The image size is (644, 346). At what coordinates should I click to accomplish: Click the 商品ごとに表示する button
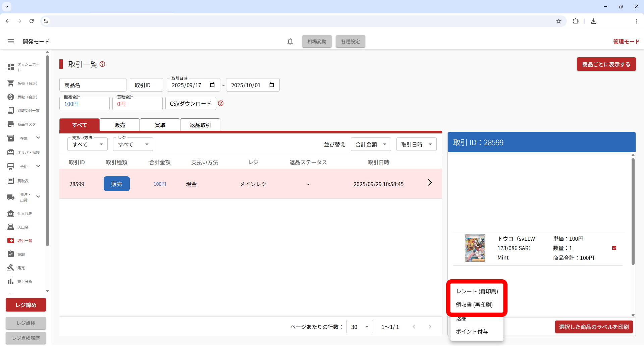point(606,64)
